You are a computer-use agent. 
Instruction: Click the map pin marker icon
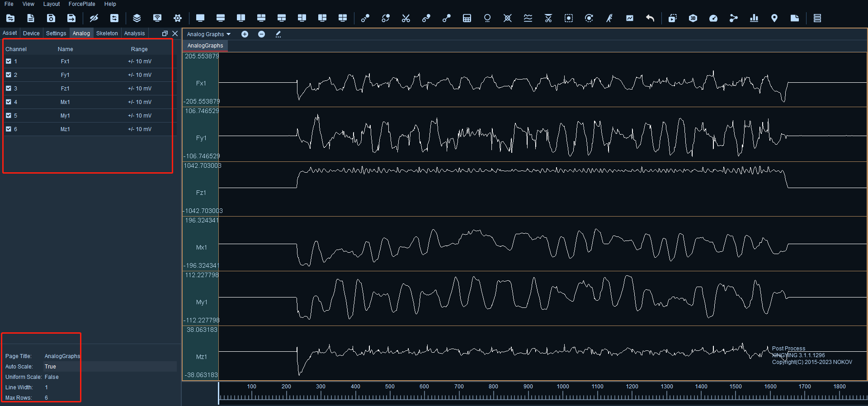(774, 18)
